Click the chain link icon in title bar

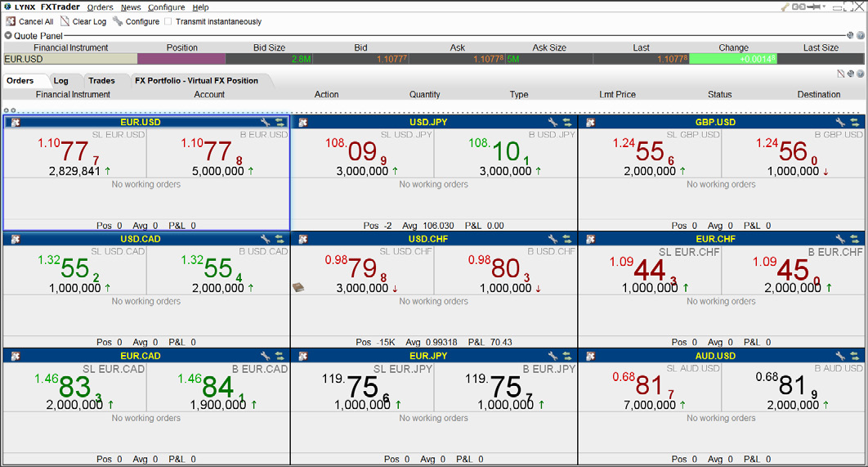pos(799,7)
